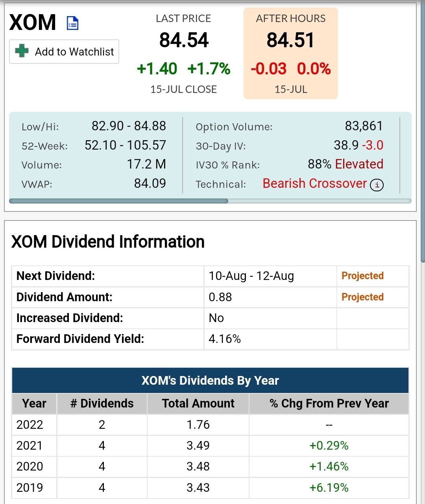The image size is (425, 504).
Task: Select the 52-Week range 52.10 - 105.57
Action: coord(125,145)
